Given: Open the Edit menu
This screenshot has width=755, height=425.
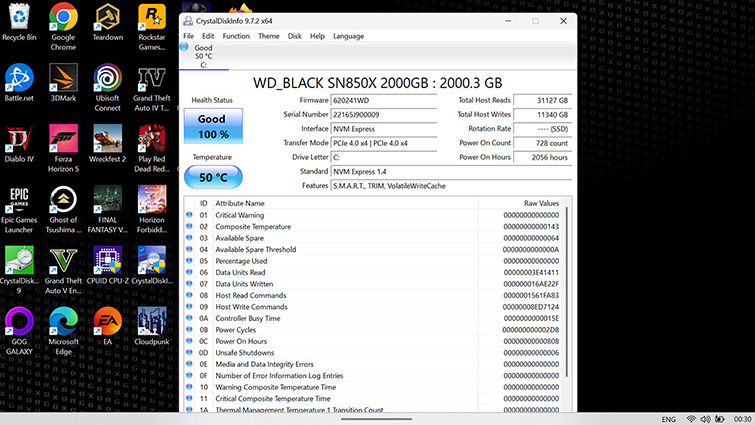Looking at the screenshot, I should [x=208, y=36].
